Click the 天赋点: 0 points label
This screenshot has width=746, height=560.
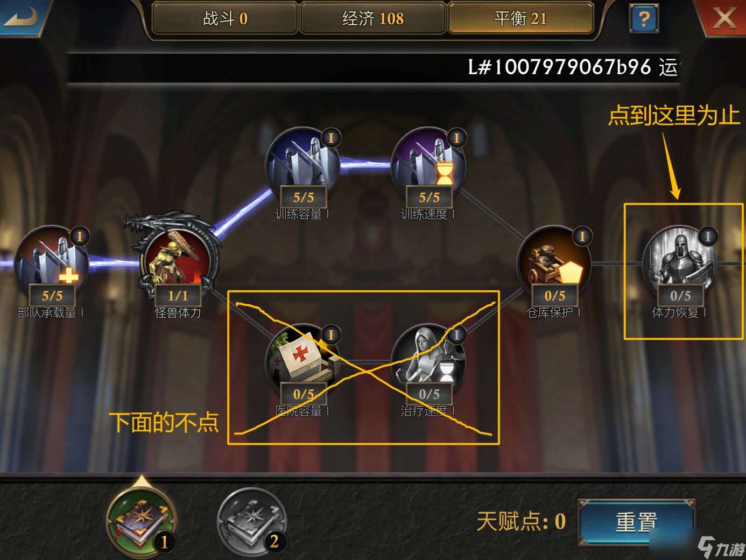[x=521, y=521]
